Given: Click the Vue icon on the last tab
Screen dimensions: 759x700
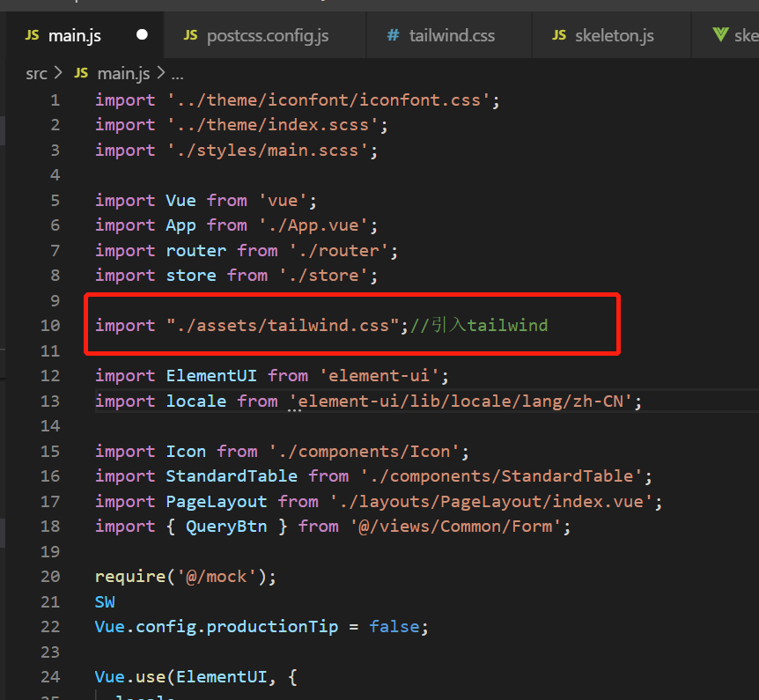Looking at the screenshot, I should pyautogui.click(x=721, y=34).
